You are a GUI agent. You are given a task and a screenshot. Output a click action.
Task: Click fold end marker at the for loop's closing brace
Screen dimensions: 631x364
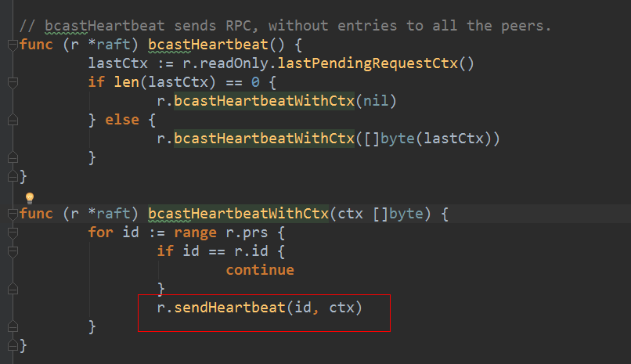coord(13,326)
